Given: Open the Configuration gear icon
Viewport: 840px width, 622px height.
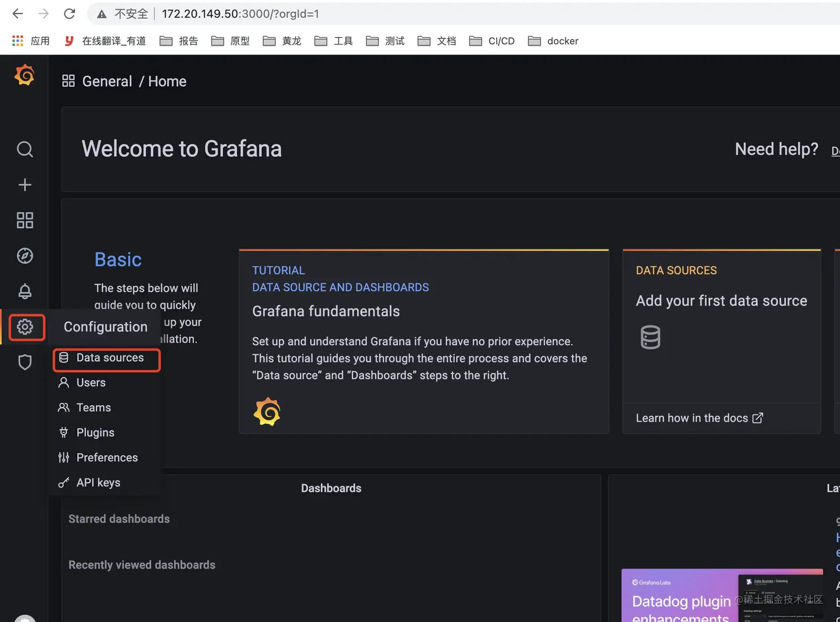Looking at the screenshot, I should [25, 327].
